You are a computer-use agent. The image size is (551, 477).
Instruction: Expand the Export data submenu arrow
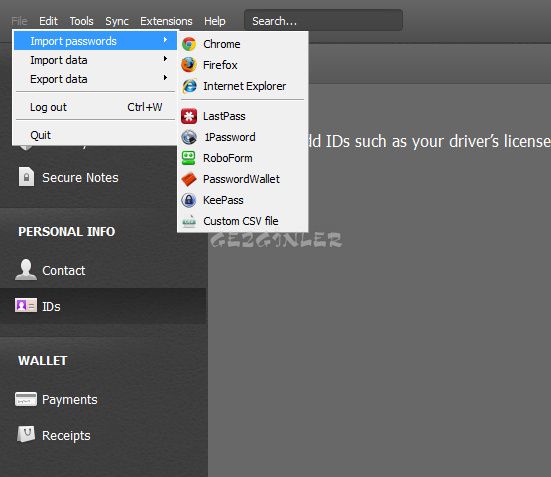coord(165,77)
